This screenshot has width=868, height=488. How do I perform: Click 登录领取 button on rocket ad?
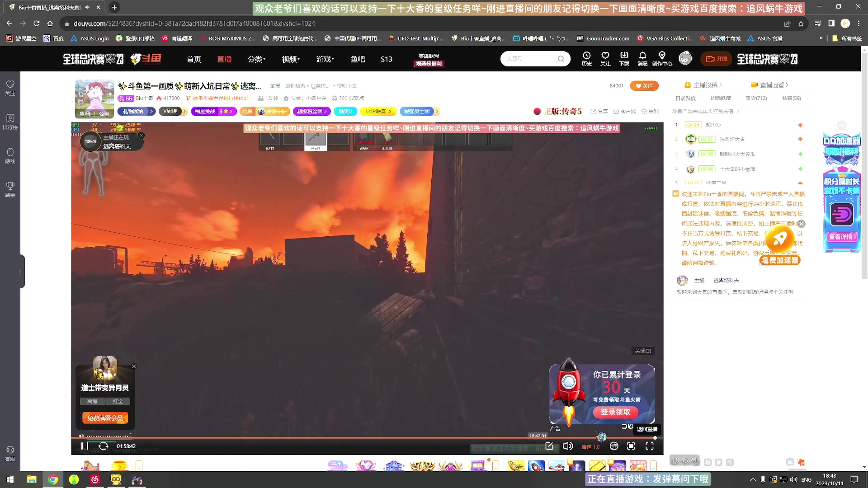[615, 412]
